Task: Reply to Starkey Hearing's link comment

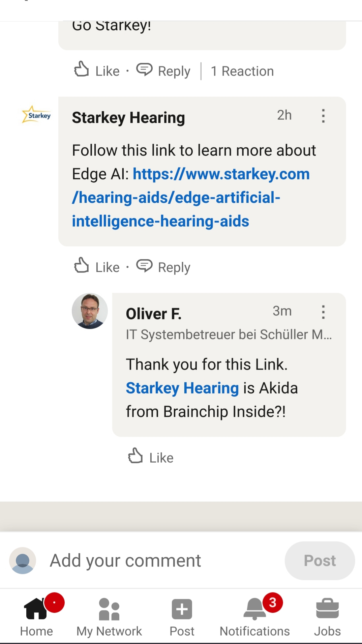Action: [163, 267]
